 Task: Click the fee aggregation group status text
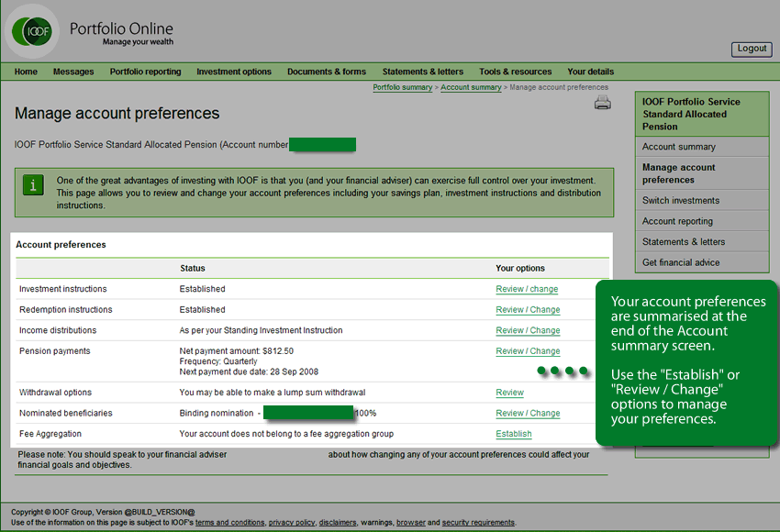tap(286, 434)
